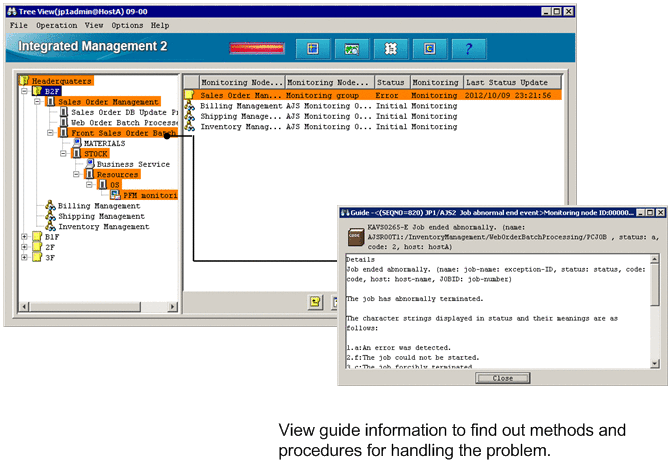Click the guide book icon in Guide window
672x464 pixels.
[x=353, y=238]
